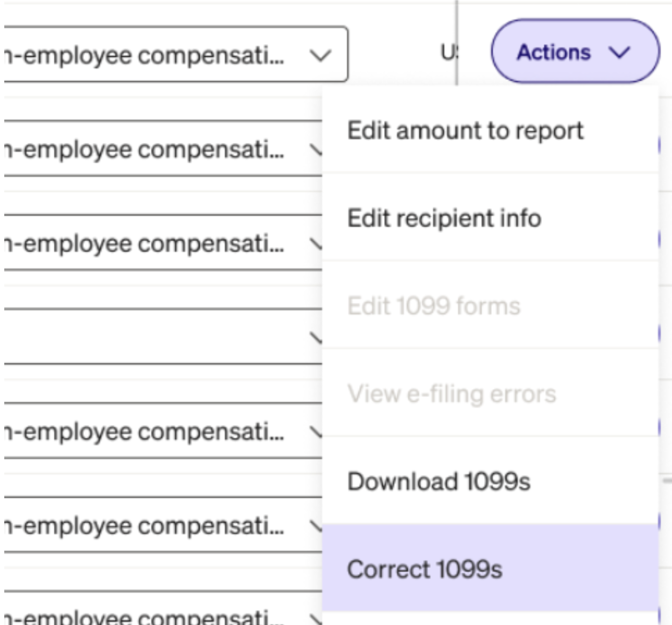672x625 pixels.
Task: Select Edit amount to report
Action: 465,131
